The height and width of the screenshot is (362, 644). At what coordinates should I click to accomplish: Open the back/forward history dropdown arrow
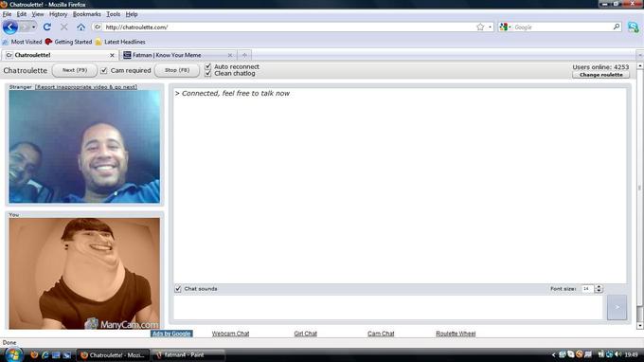point(34,27)
